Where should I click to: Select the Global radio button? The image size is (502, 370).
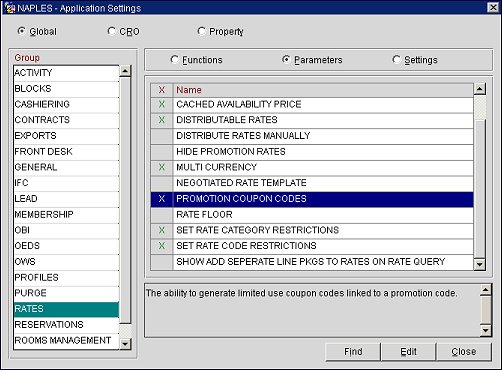click(x=22, y=31)
